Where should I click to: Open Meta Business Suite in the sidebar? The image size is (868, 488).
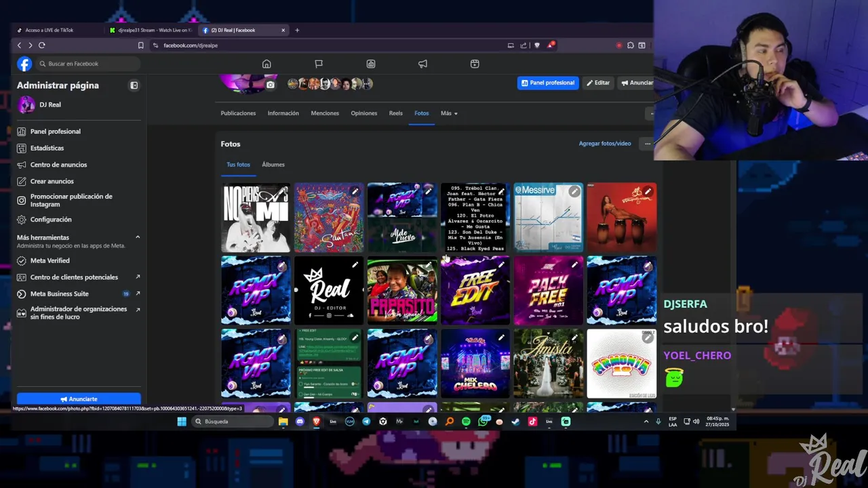[79, 293]
